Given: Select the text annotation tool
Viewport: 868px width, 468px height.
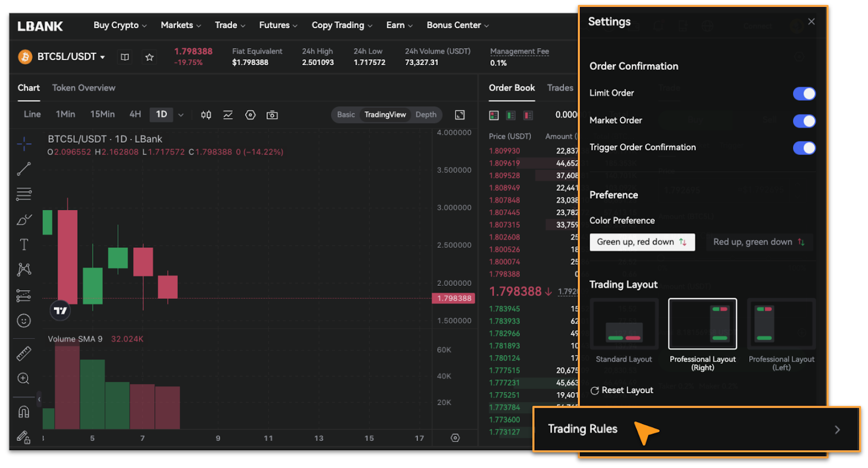Looking at the screenshot, I should point(24,245).
